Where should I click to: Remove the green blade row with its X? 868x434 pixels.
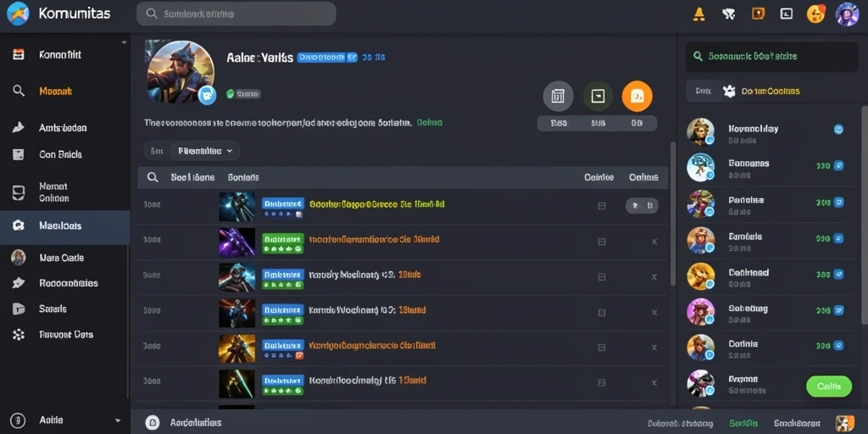[654, 383]
